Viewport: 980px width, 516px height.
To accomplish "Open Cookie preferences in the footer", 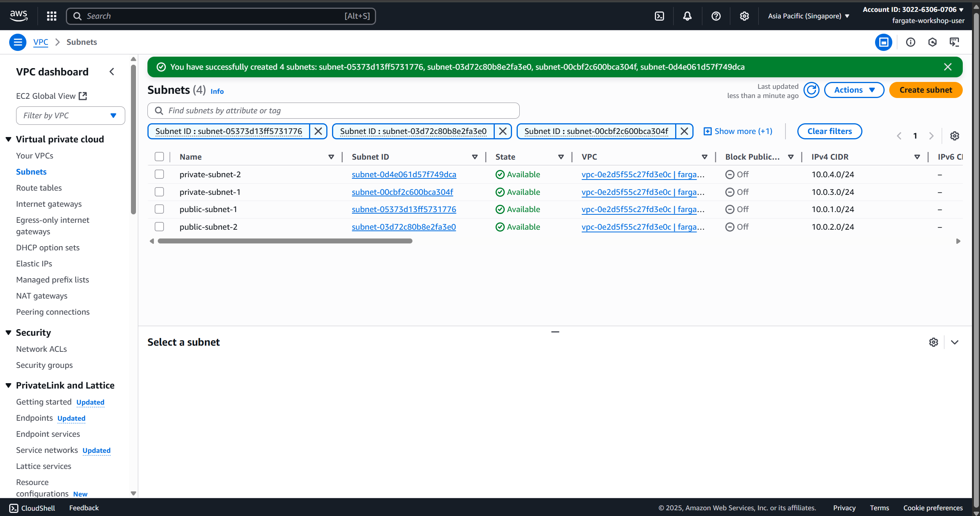I will (x=933, y=508).
